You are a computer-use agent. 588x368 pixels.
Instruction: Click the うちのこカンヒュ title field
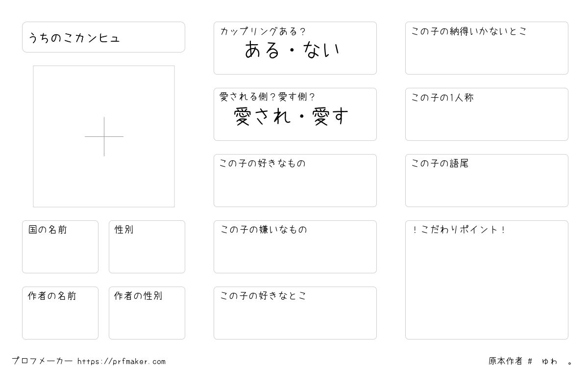pyautogui.click(x=103, y=37)
